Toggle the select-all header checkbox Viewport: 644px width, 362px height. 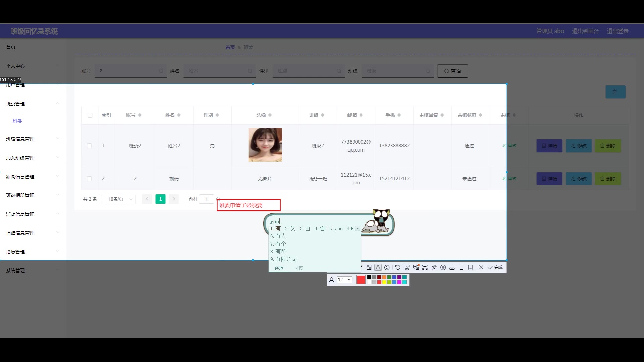tap(90, 115)
